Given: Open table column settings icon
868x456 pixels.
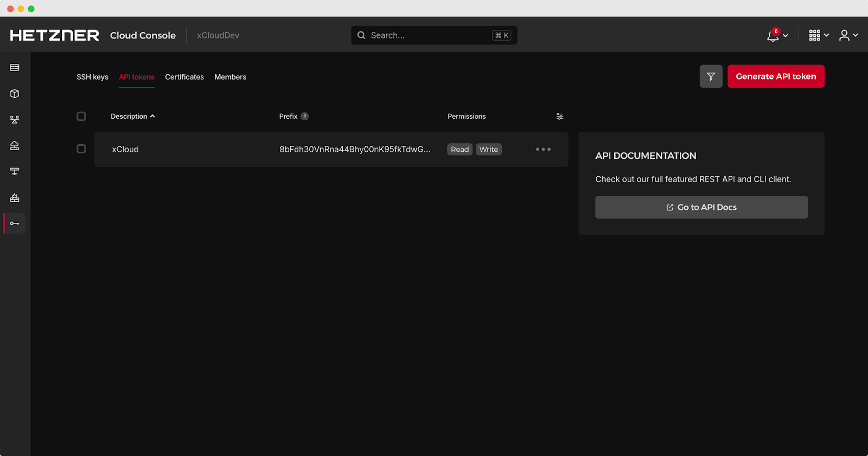Looking at the screenshot, I should 560,117.
